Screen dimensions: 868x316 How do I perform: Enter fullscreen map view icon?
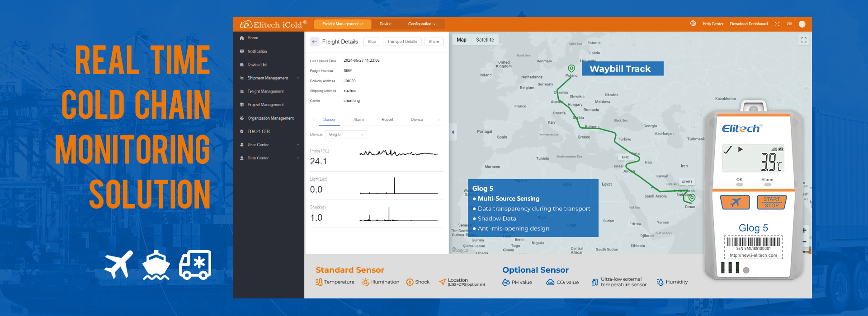coord(804,40)
